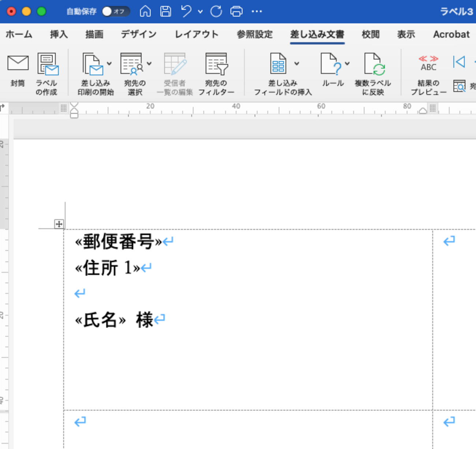Click the Redo icon in title bar
The height and width of the screenshot is (449, 476).
(216, 11)
